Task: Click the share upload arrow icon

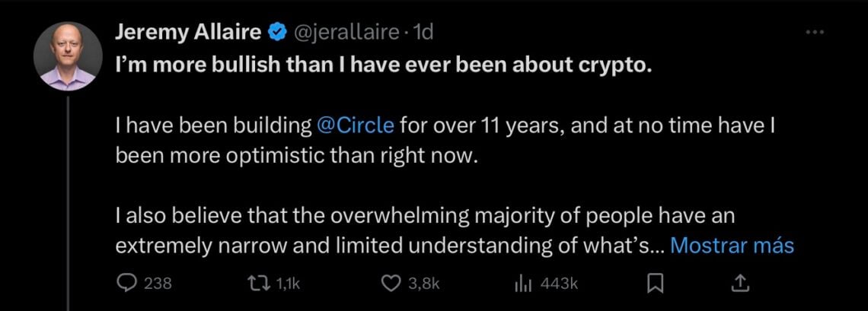Action: [739, 284]
